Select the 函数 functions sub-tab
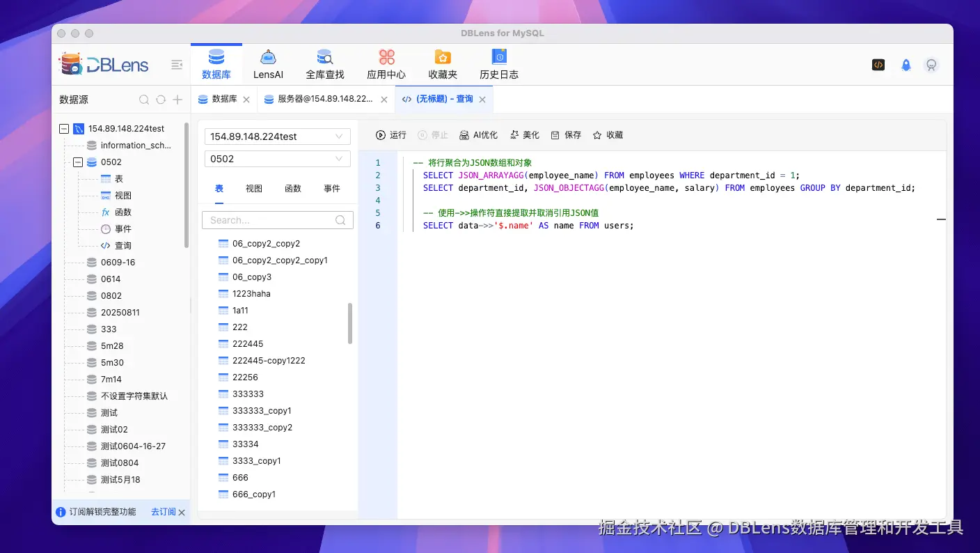The width and height of the screenshot is (980, 553). pyautogui.click(x=293, y=189)
